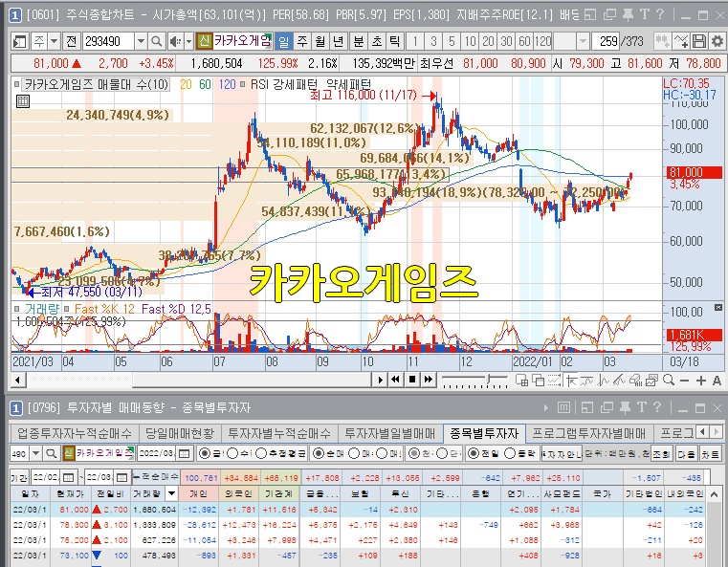This screenshot has height=567, width=728.
Task: Click the minus zoom out icon under chart
Action: [684, 381]
